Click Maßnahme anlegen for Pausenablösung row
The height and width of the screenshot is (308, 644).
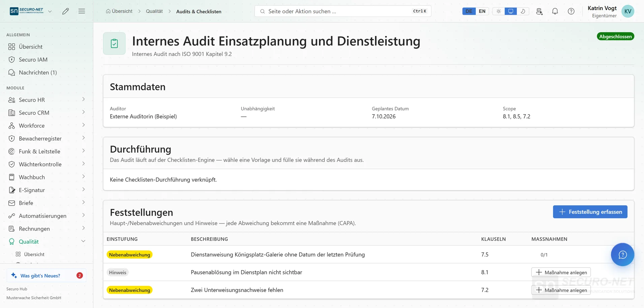(561, 272)
